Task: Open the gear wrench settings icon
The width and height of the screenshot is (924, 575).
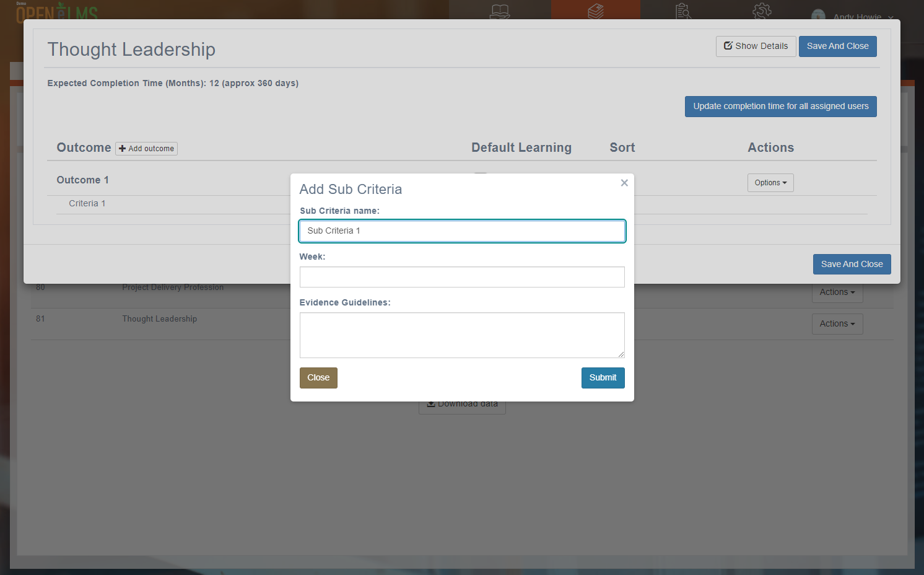Action: pos(762,11)
